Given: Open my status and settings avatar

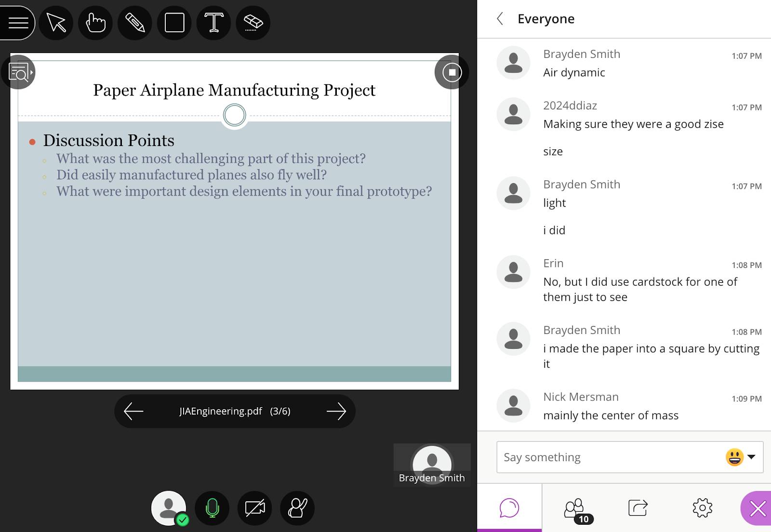Looking at the screenshot, I should (169, 508).
